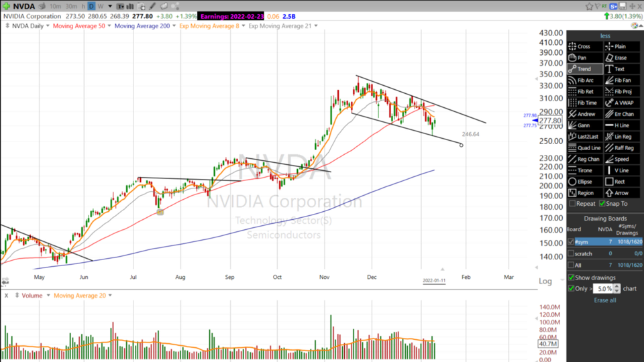
Task: Open the NVDA Daily dropdown
Action: click(48, 26)
